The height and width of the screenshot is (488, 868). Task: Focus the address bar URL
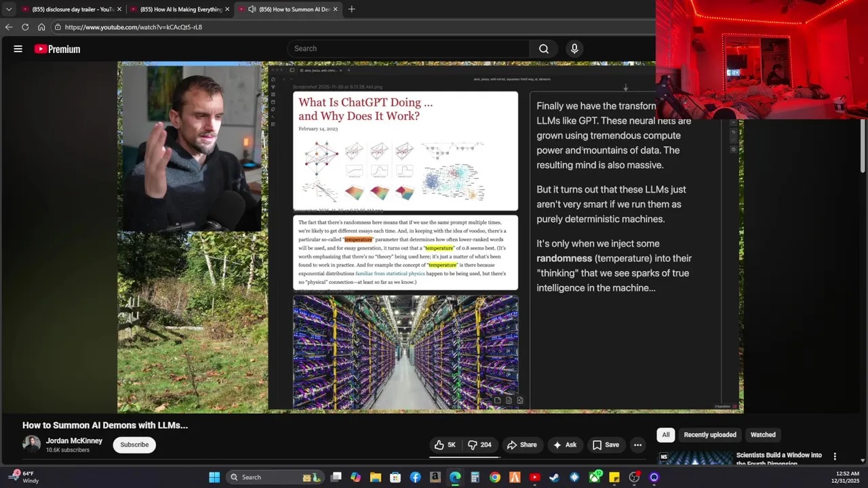(134, 27)
